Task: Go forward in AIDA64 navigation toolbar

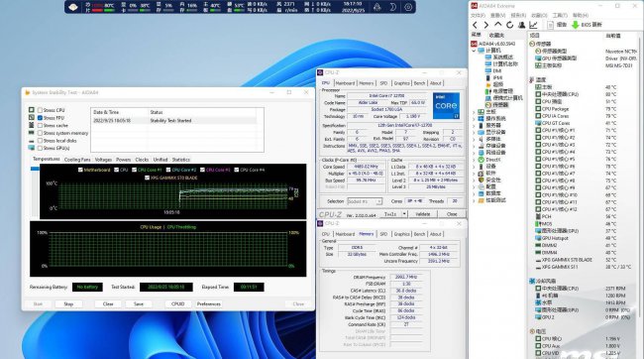Action: click(x=486, y=25)
